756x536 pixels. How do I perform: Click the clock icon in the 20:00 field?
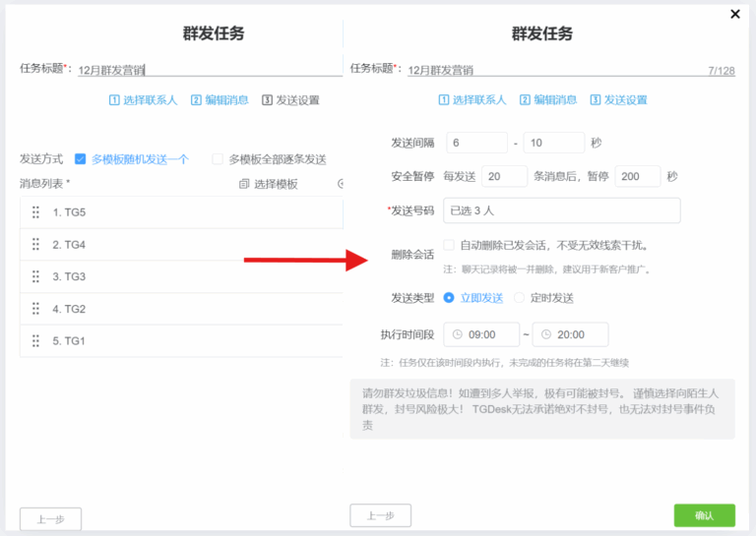[545, 334]
